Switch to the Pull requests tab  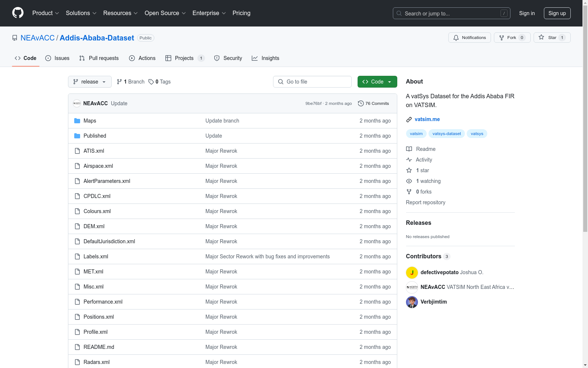pyautogui.click(x=99, y=58)
